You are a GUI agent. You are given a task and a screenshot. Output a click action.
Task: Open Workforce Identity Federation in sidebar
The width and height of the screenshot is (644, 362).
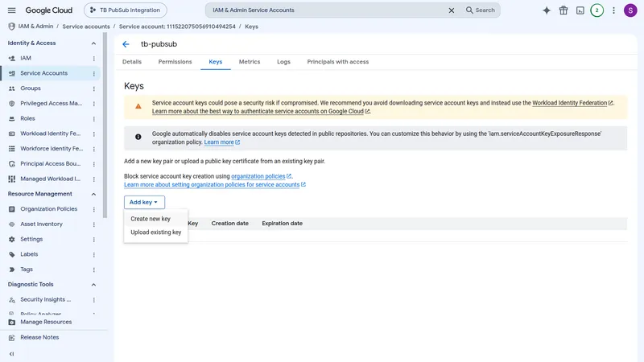(52, 149)
